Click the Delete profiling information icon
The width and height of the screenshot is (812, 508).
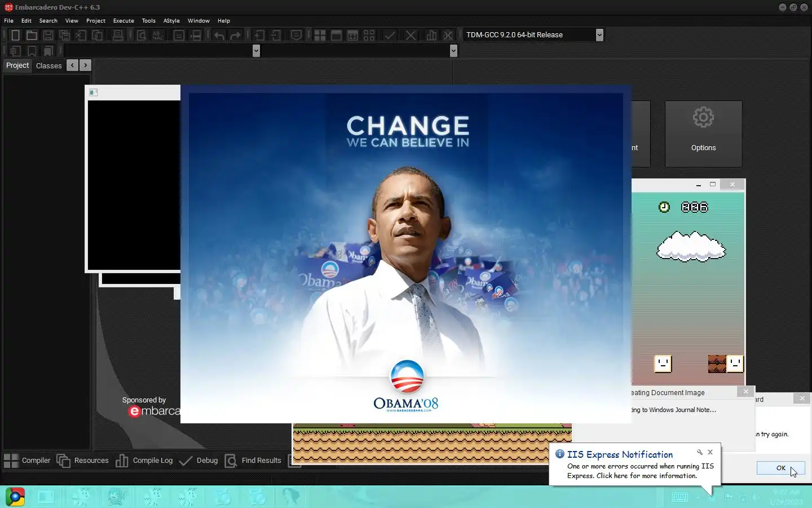tap(448, 35)
